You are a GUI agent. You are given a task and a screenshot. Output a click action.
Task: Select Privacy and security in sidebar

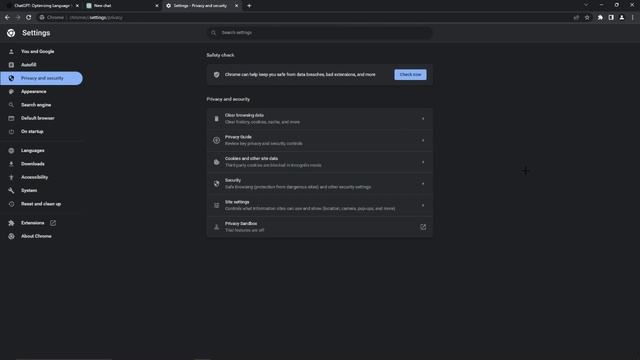[41, 78]
